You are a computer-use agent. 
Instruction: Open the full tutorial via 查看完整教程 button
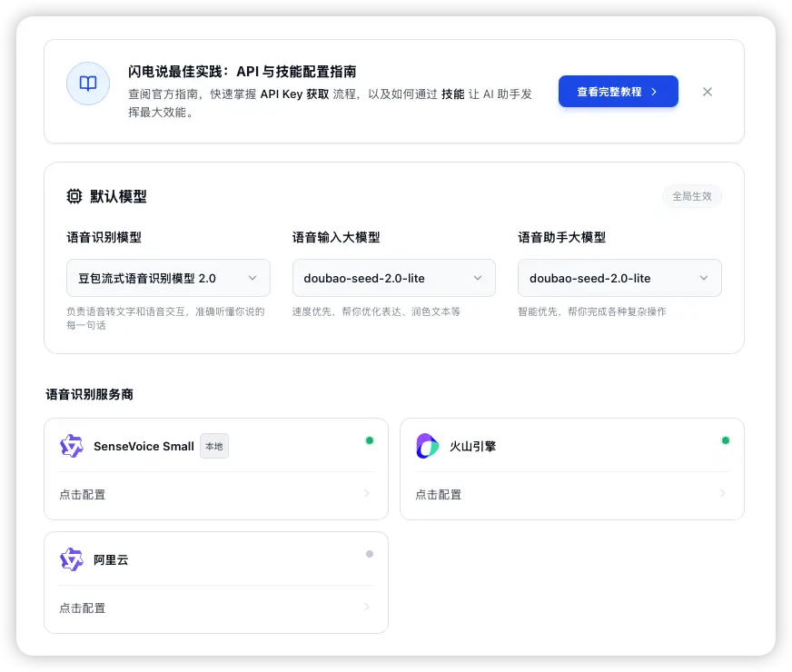pos(618,92)
